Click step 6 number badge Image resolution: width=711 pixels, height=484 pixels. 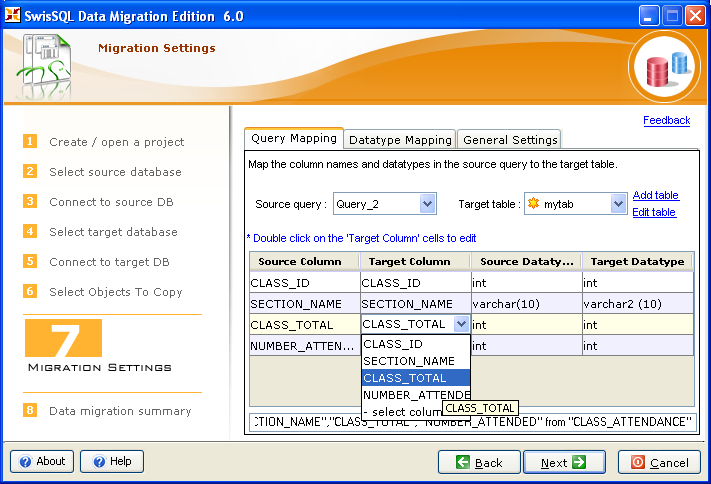[x=30, y=291]
